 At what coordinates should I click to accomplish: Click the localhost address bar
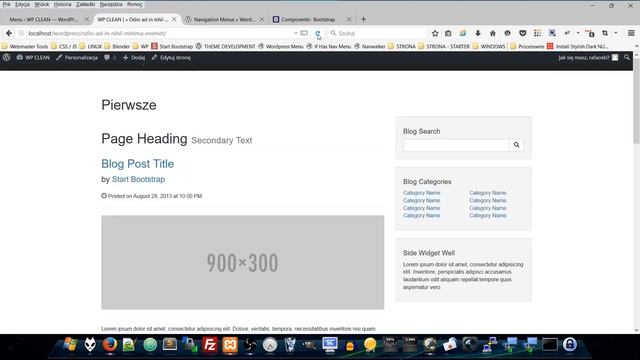pos(159,33)
